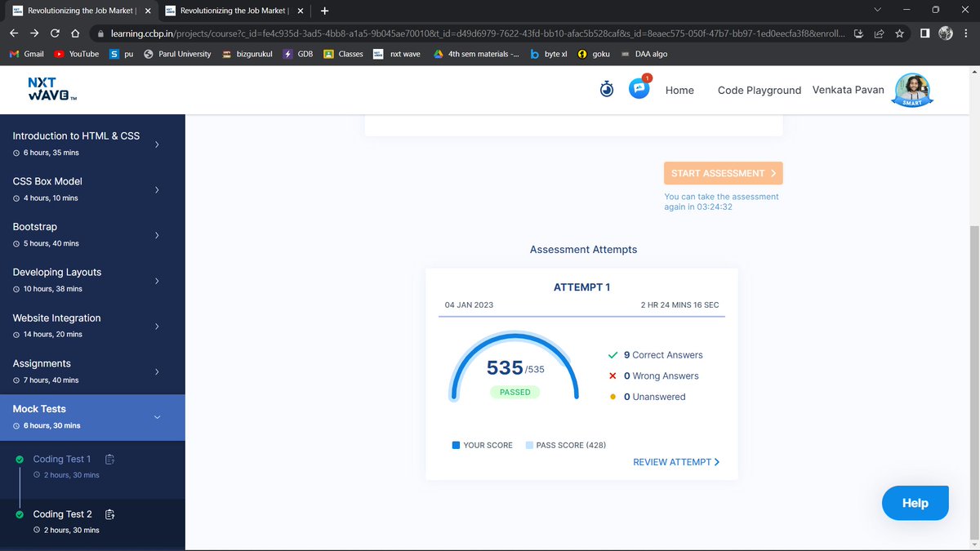This screenshot has height=551, width=980.
Task: Open the byte xl bookmark
Action: [x=549, y=54]
